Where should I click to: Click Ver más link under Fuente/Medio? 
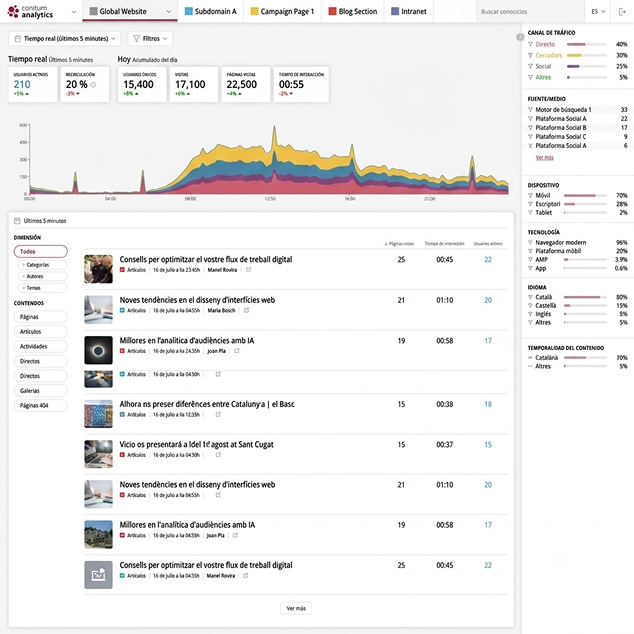click(x=544, y=158)
